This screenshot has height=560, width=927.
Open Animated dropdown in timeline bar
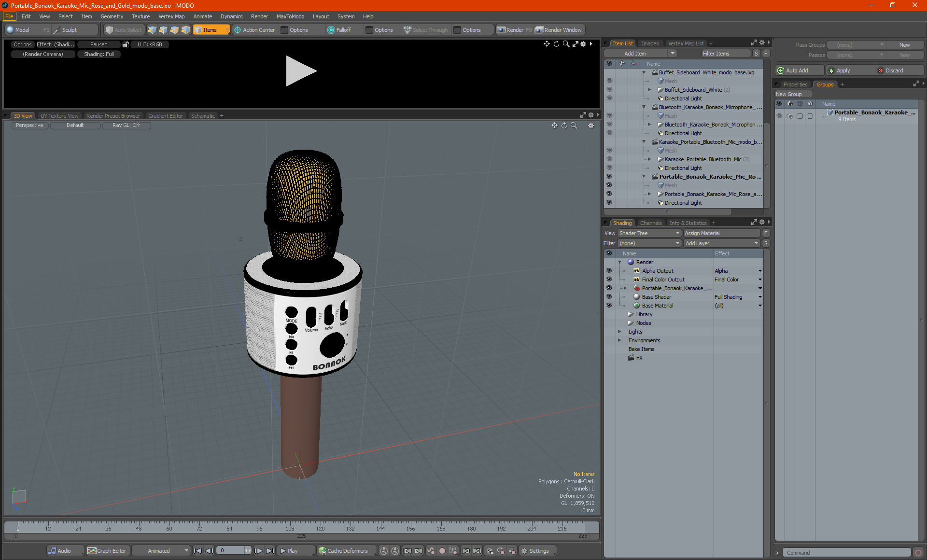161,551
